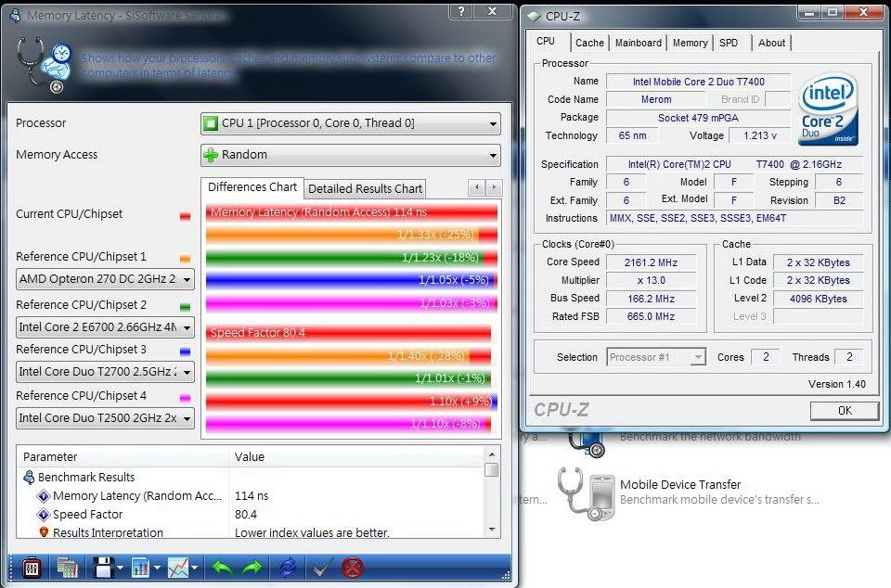Click the CPU-Z Name field value

click(698, 82)
